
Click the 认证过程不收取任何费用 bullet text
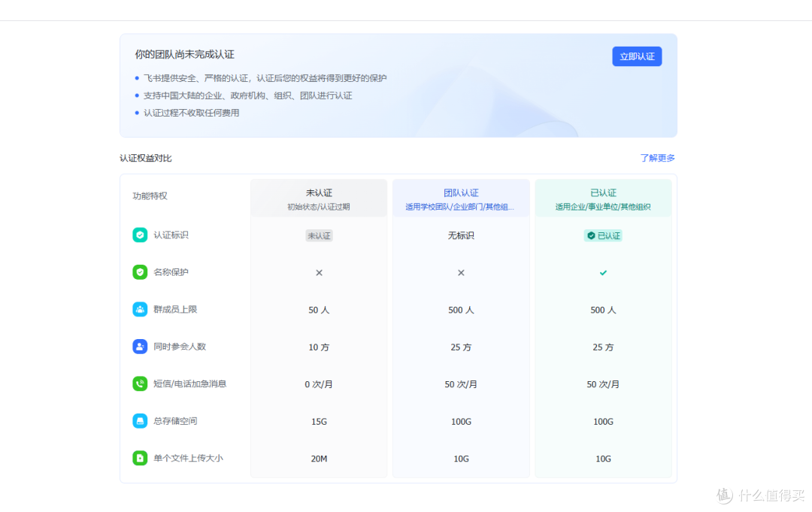(191, 113)
